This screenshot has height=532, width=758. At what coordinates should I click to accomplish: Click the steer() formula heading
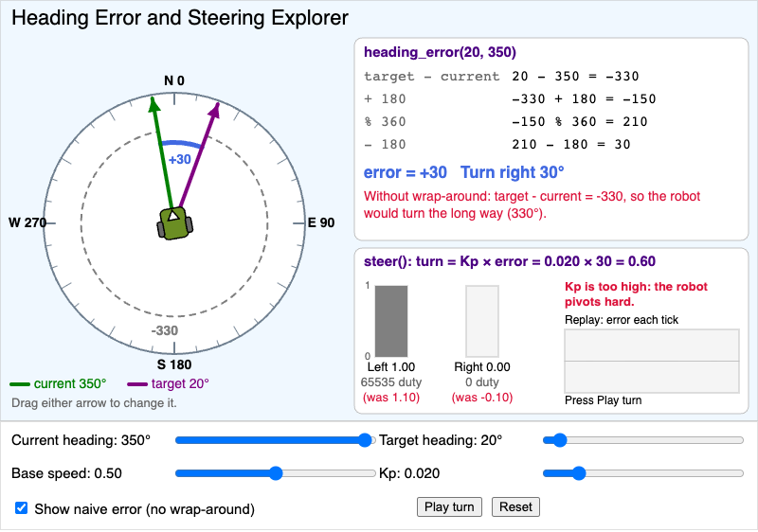coord(510,261)
